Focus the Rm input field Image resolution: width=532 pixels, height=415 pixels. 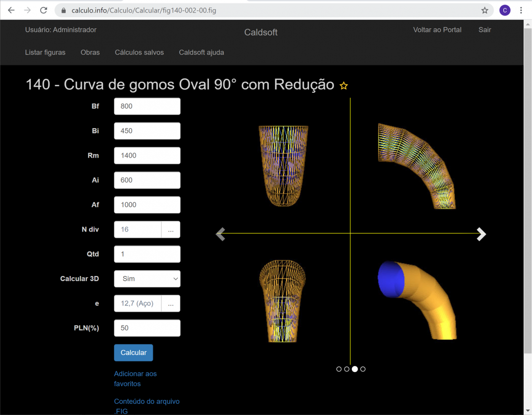[x=147, y=155]
